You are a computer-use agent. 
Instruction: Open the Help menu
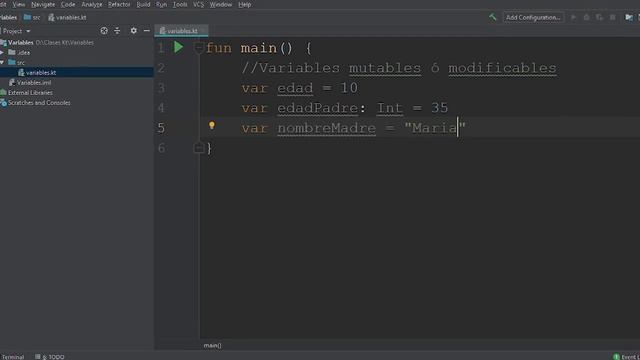(x=244, y=4)
